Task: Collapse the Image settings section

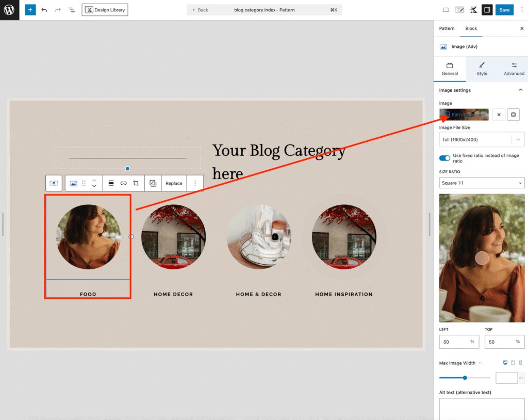Action: (520, 90)
